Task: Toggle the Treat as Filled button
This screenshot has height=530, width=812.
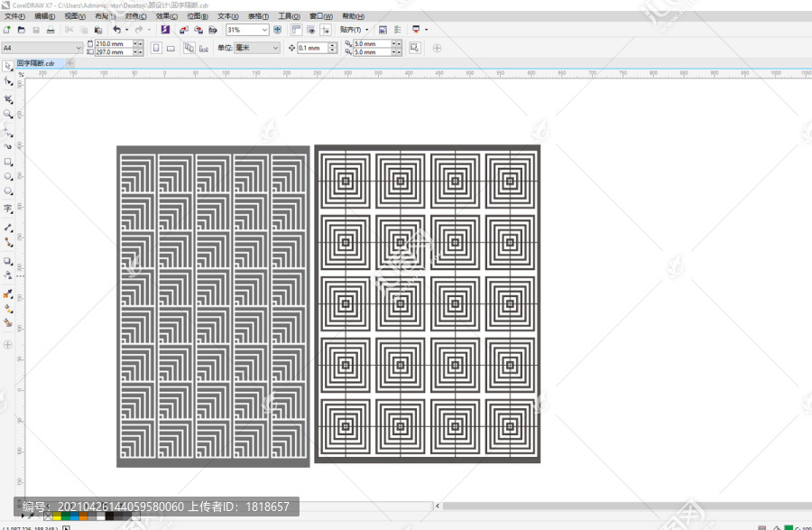Action: pos(414,48)
